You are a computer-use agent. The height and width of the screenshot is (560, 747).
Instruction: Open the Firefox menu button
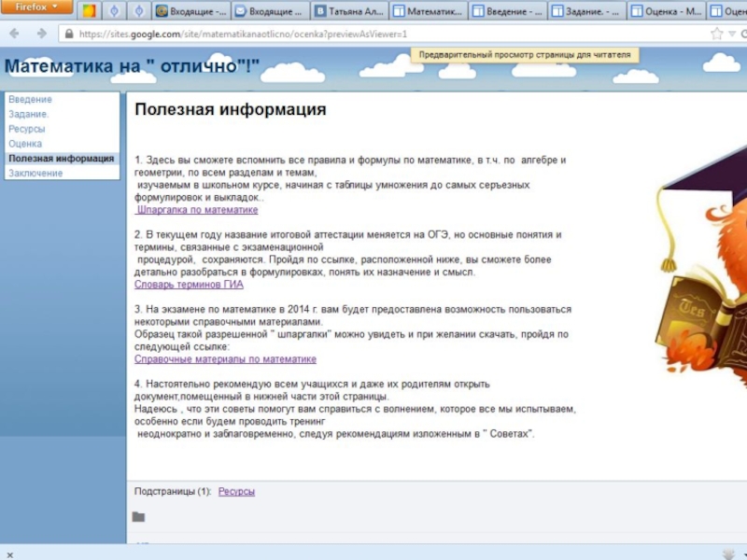pos(37,7)
